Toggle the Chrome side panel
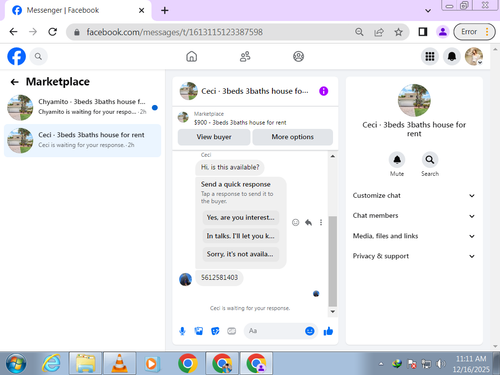The height and width of the screenshot is (375, 500). coord(423,32)
